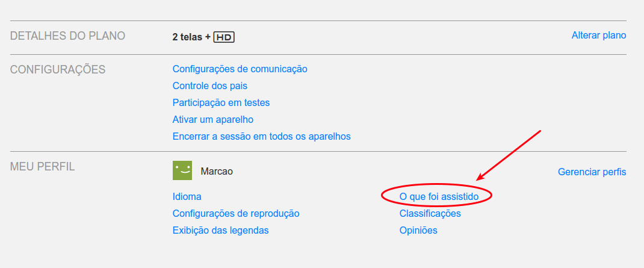This screenshot has height=268, width=644.
Task: Open Alterar plano link
Action: click(599, 36)
